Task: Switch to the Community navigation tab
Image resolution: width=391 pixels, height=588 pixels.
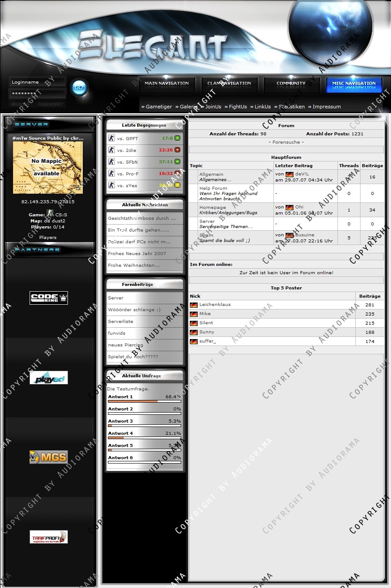Action: (x=291, y=84)
